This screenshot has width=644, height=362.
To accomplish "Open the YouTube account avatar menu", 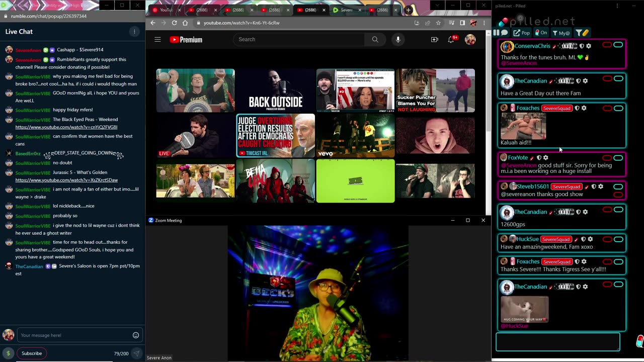I will click(470, 39).
